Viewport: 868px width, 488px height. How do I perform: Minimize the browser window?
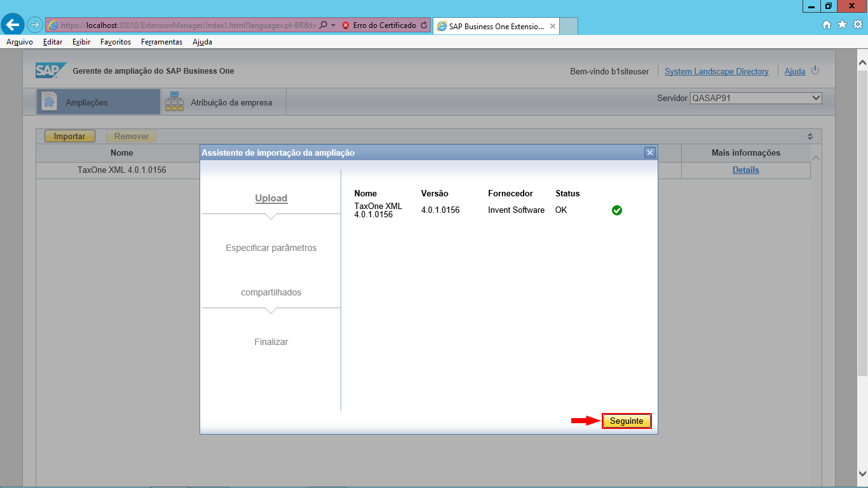tap(811, 6)
